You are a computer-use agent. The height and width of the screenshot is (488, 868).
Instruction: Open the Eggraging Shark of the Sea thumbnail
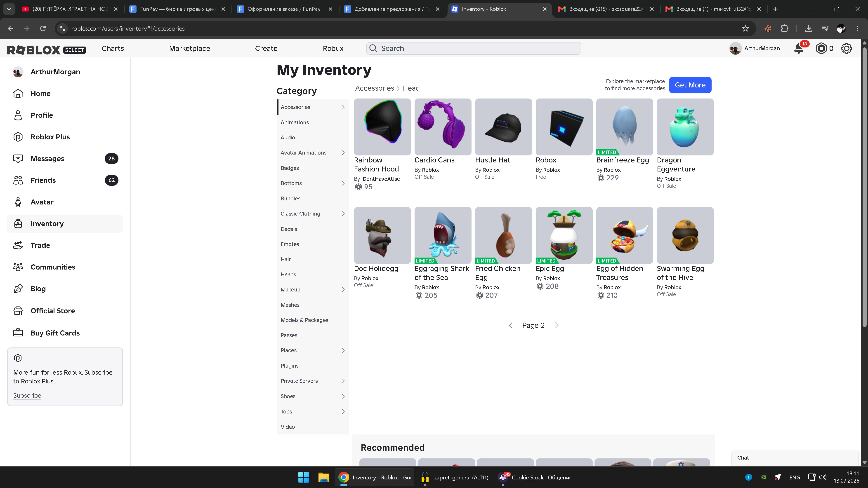click(443, 235)
